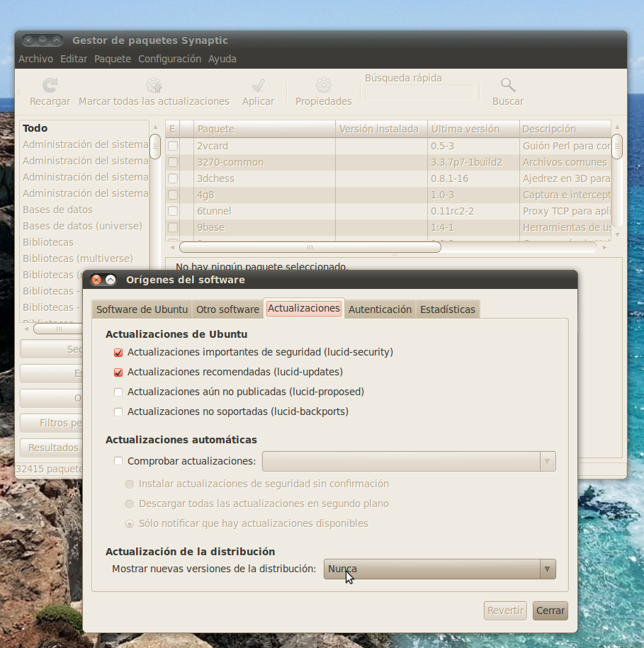644x648 pixels.
Task: Open the Mostrar nuevas versiones dropdown showing Nunca
Action: [x=440, y=569]
